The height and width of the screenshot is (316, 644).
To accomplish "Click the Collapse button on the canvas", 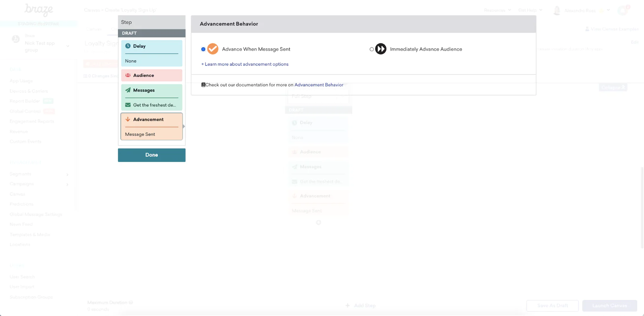I will [613, 87].
